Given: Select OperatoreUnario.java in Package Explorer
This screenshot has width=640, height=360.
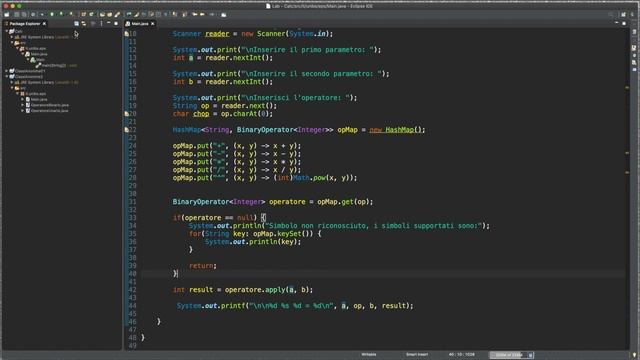Looking at the screenshot, I should tap(49, 110).
